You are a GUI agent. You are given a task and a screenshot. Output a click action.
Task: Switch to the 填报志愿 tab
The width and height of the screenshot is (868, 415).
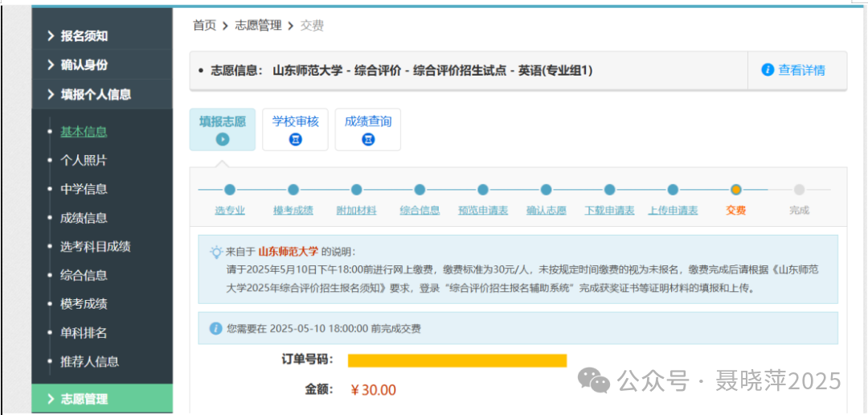223,129
